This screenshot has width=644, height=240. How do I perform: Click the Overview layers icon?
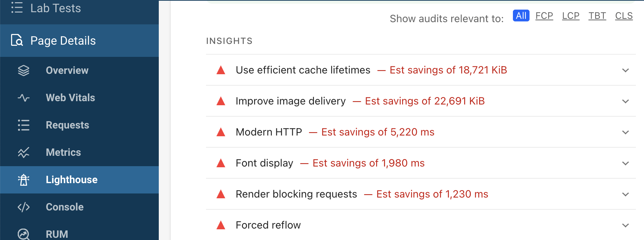point(24,71)
